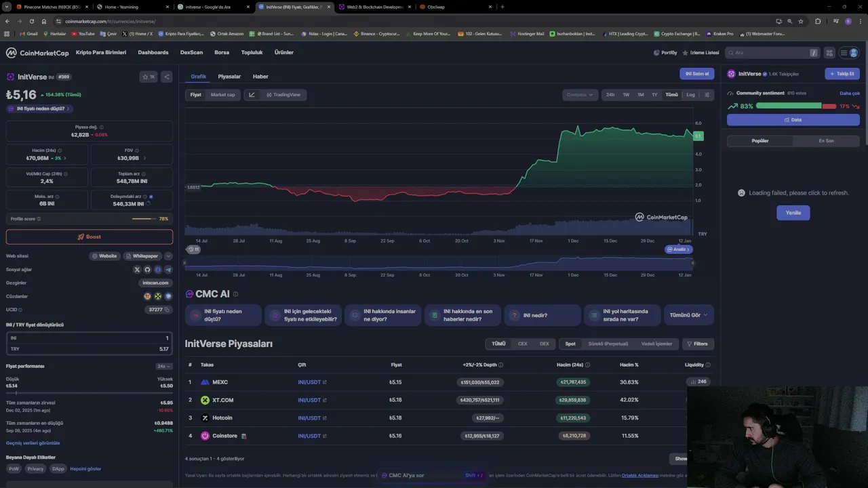
Task: Toggle chart to Fiyat view
Action: tap(195, 95)
